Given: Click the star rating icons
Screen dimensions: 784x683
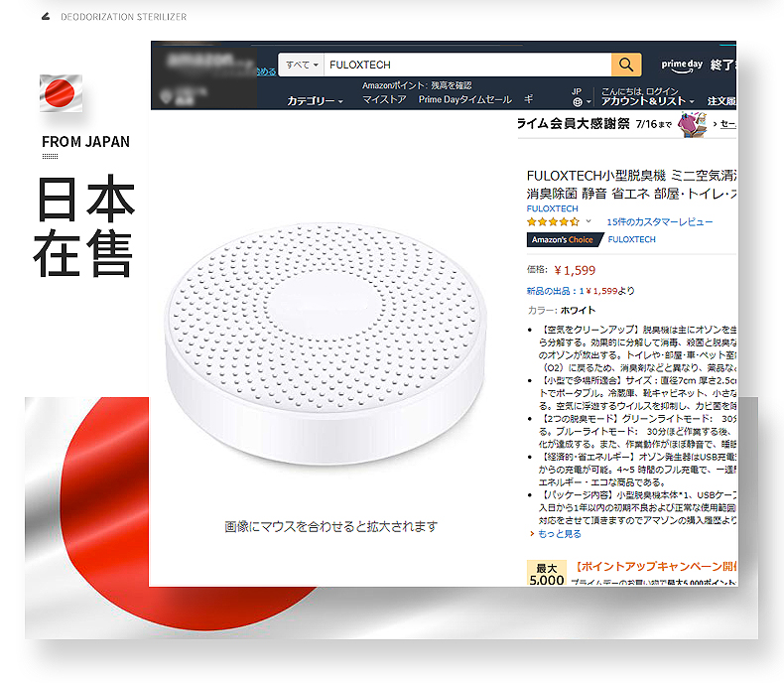Looking at the screenshot, I should tap(553, 222).
